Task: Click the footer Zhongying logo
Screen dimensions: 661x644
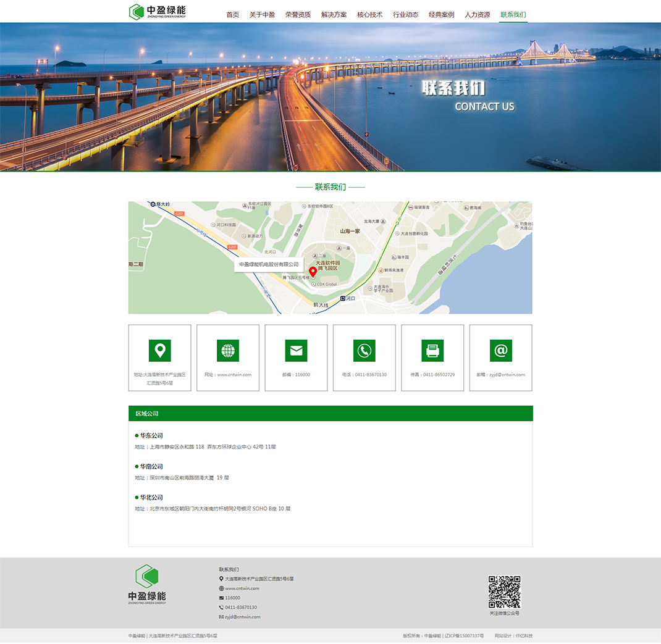Action: click(147, 583)
